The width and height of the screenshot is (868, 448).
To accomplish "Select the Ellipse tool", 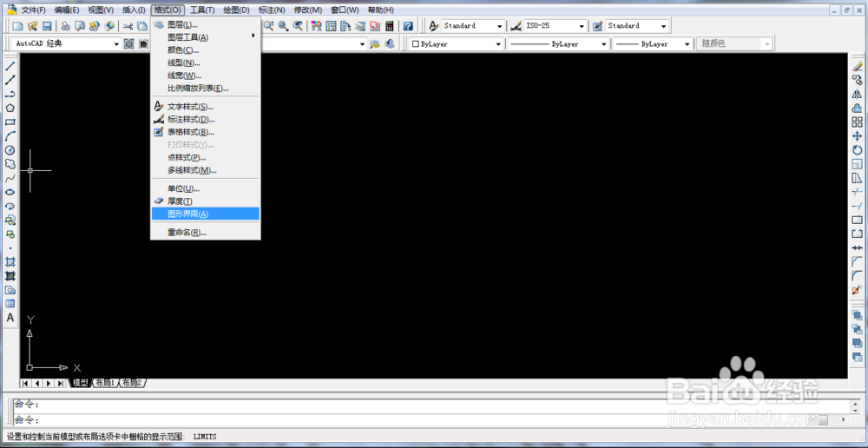I will click(10, 192).
